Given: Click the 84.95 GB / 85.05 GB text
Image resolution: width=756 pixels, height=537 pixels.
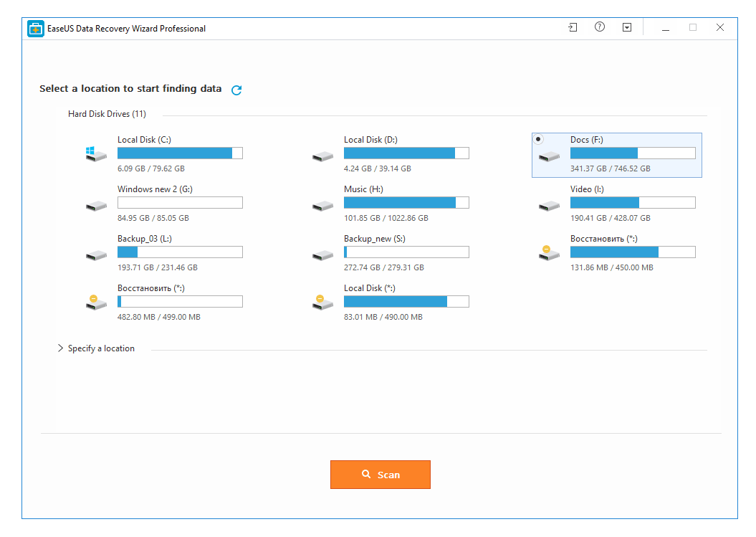Looking at the screenshot, I should [x=153, y=218].
